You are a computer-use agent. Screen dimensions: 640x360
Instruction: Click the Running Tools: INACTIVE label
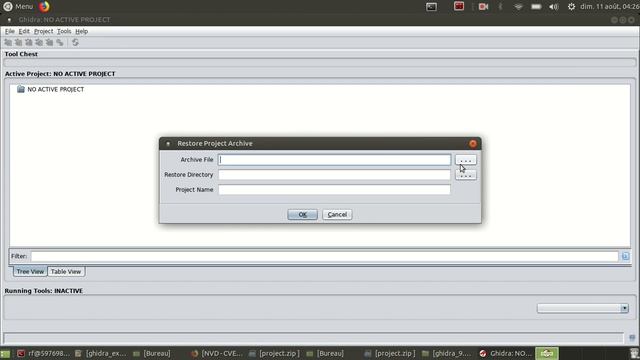click(44, 291)
